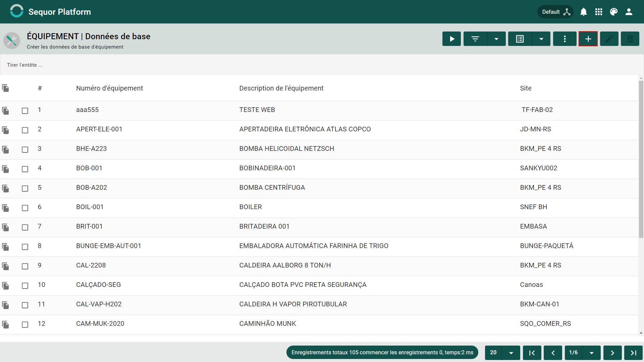This screenshot has width=644, height=362.
Task: Copy the BOIL-001 row
Action: (5, 208)
